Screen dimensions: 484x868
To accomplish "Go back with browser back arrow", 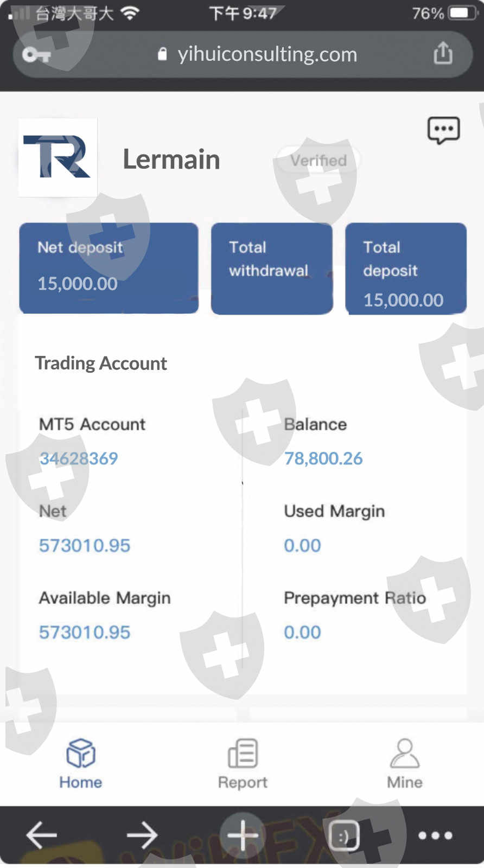I will click(x=42, y=835).
